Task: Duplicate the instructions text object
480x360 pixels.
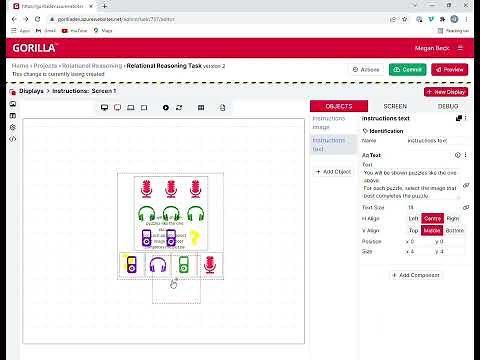Action: pos(459,118)
